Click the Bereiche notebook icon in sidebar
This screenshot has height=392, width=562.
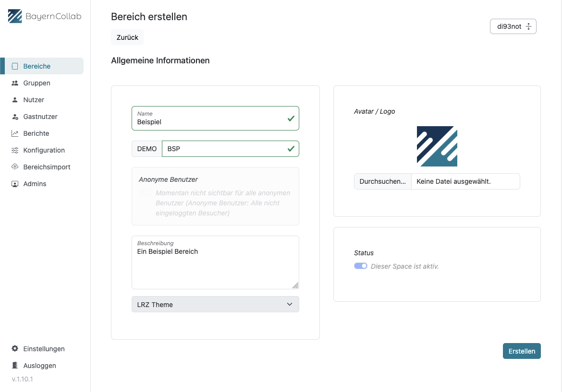(15, 66)
